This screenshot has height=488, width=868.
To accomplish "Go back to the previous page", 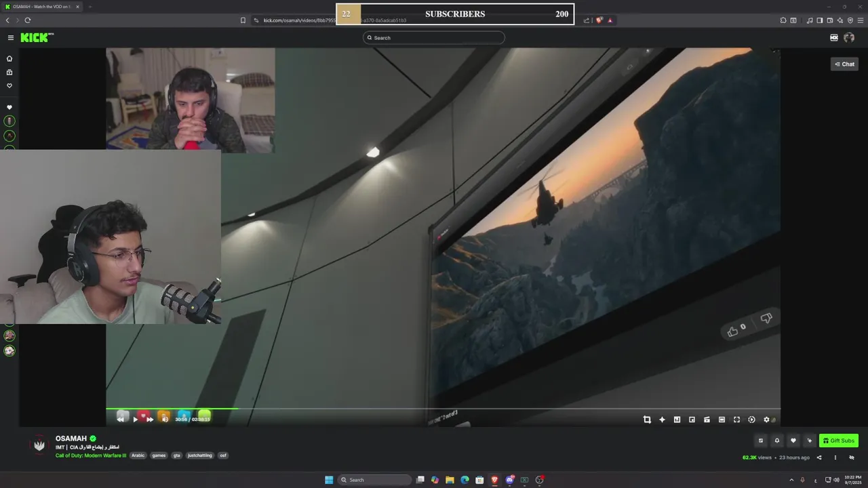I will point(7,20).
